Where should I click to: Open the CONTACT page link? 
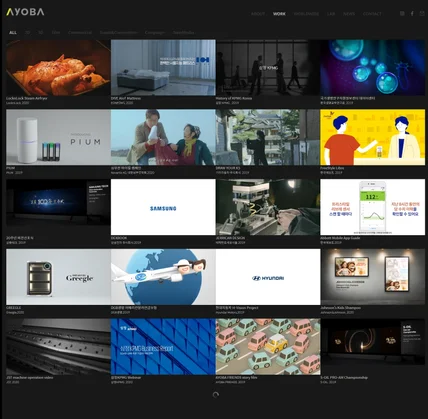pos(372,14)
